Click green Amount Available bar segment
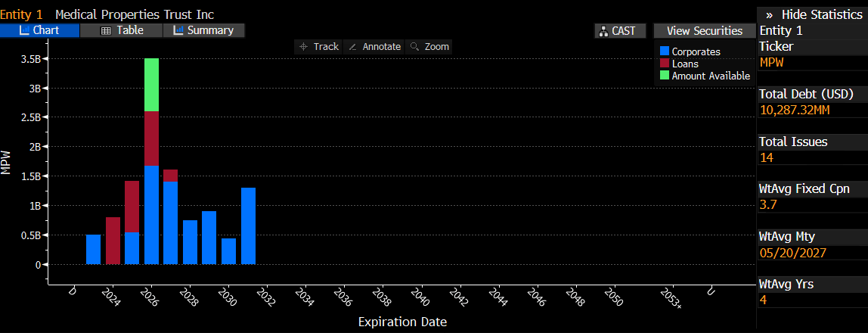This screenshot has height=333, width=868. 152,85
